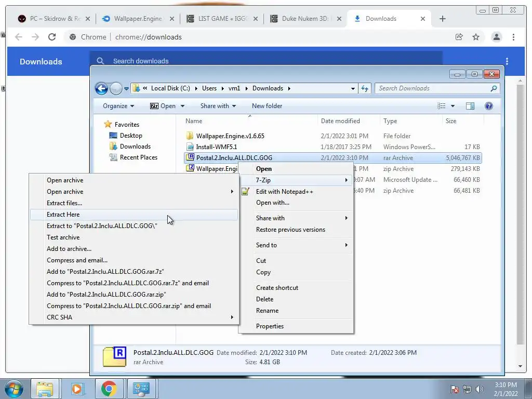
Task: Switch to LIST GAME IGG tab
Action: pos(222,19)
